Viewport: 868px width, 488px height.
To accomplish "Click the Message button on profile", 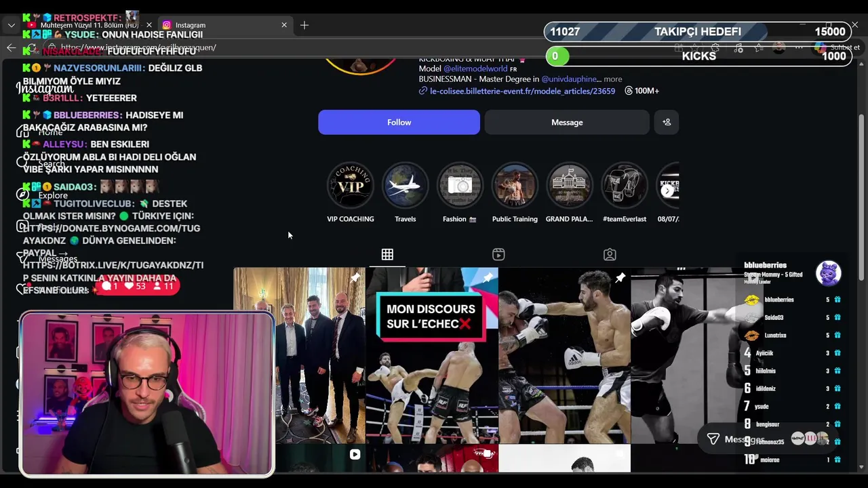I will point(567,122).
